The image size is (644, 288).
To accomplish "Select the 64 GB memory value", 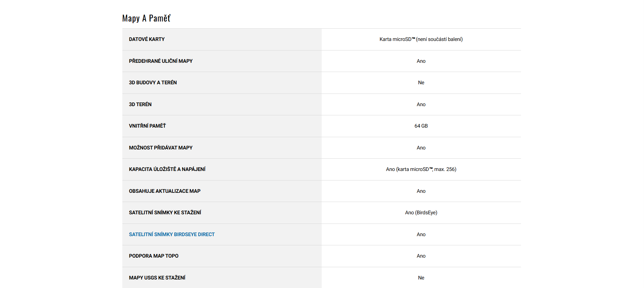I will [421, 126].
